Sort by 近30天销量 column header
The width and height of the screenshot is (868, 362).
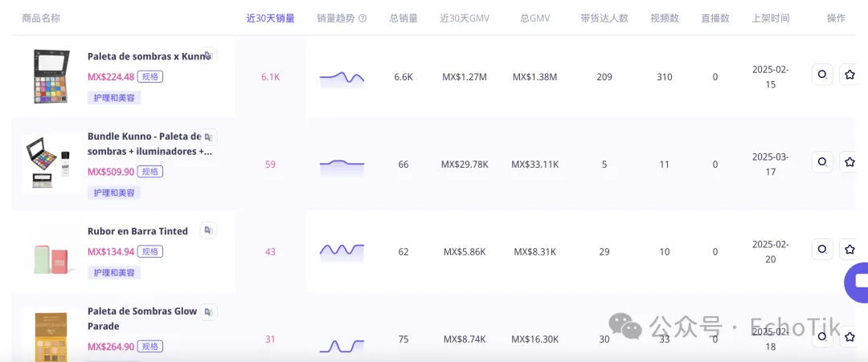[x=271, y=18]
